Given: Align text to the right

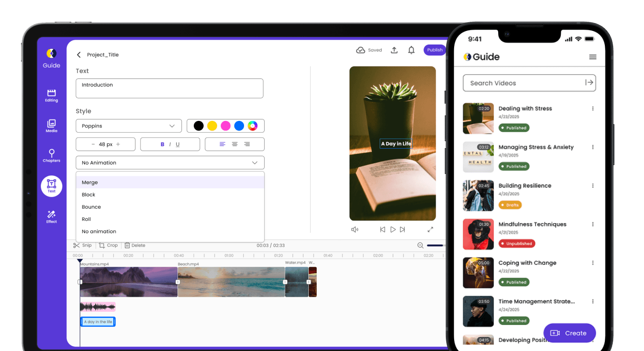Looking at the screenshot, I should coord(247,144).
